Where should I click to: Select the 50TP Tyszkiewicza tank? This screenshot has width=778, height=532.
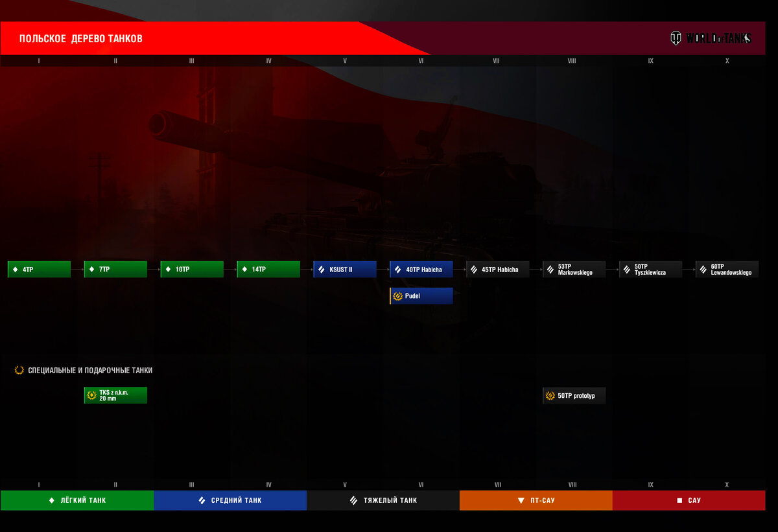651,270
